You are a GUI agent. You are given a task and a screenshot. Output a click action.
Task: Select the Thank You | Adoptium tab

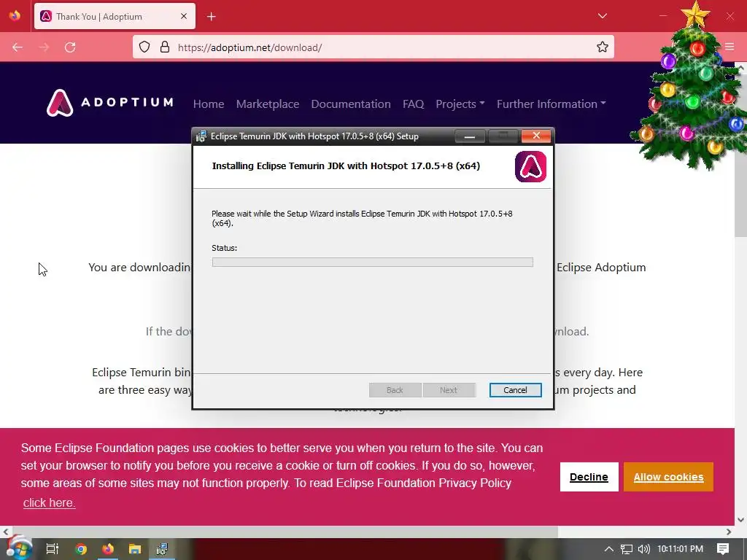115,16
